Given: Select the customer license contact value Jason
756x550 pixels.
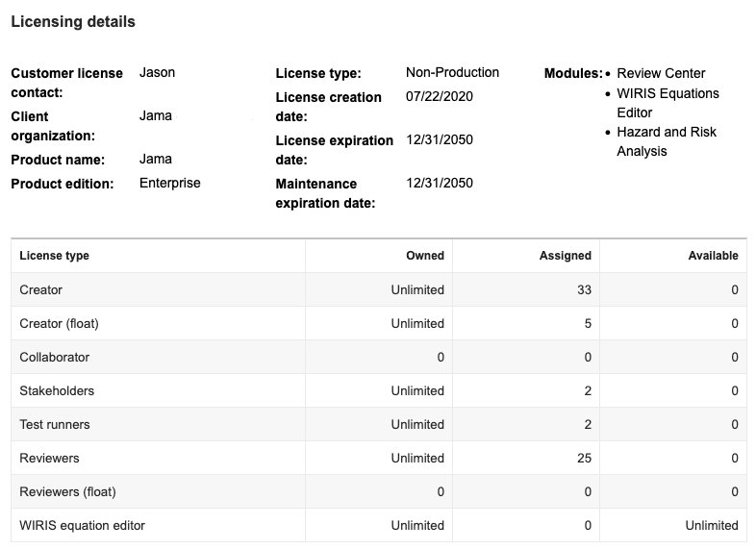Looking at the screenshot, I should [x=157, y=73].
